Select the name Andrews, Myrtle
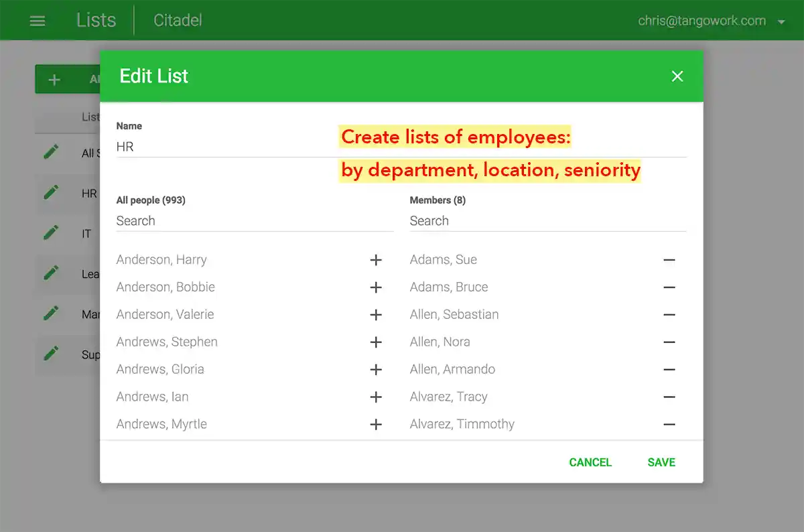This screenshot has height=532, width=804. coord(161,425)
